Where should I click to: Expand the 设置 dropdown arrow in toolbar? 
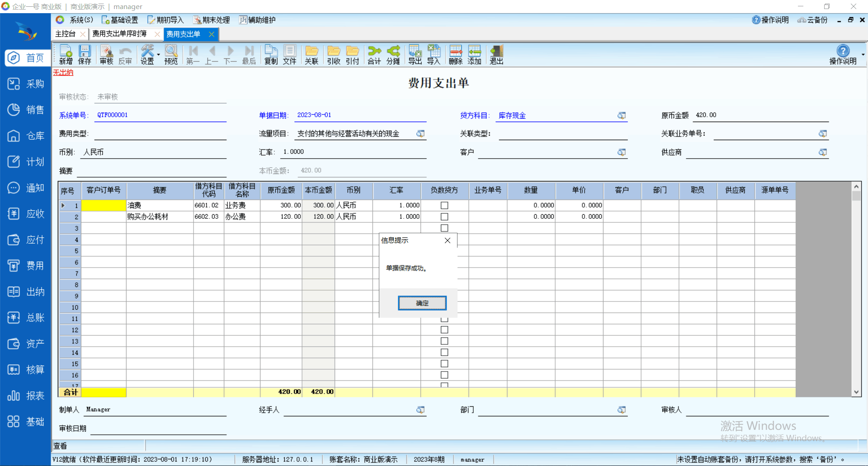158,55
